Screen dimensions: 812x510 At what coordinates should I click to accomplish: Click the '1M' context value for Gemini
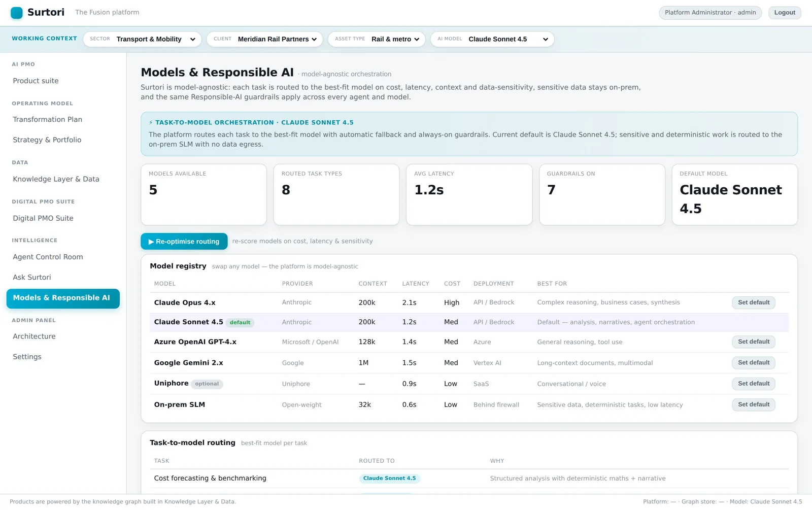363,363
